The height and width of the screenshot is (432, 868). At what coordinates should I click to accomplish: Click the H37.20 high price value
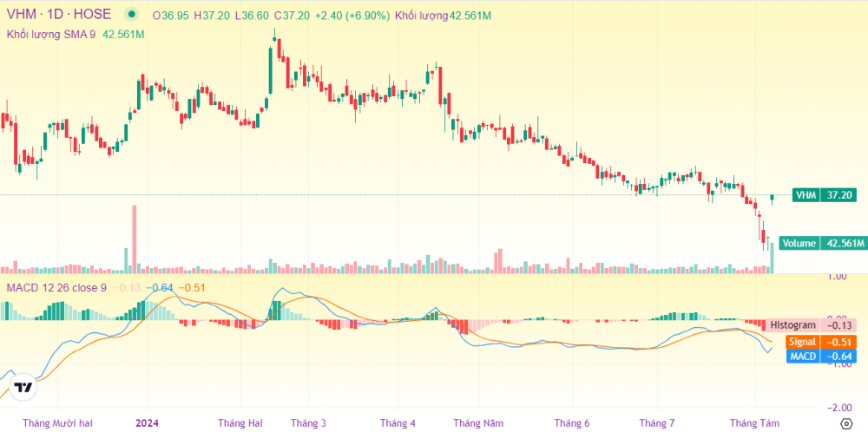(x=212, y=16)
